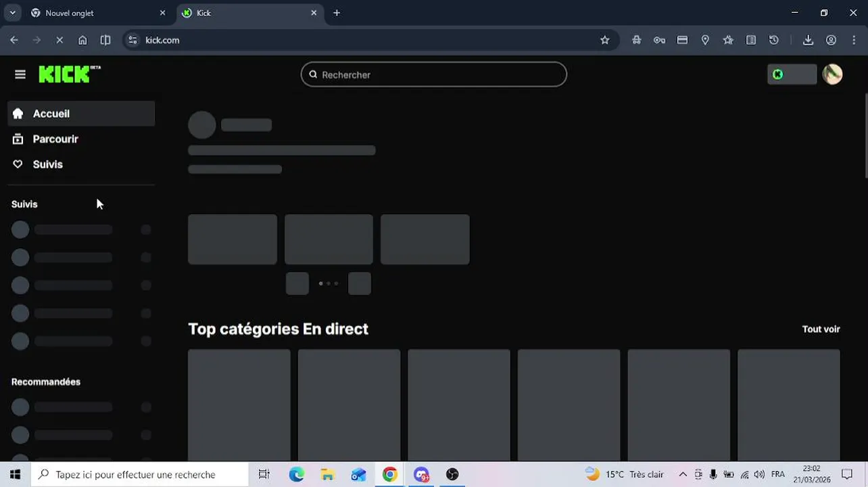
Task: Open the Kick user avatar menu
Action: pyautogui.click(x=832, y=74)
